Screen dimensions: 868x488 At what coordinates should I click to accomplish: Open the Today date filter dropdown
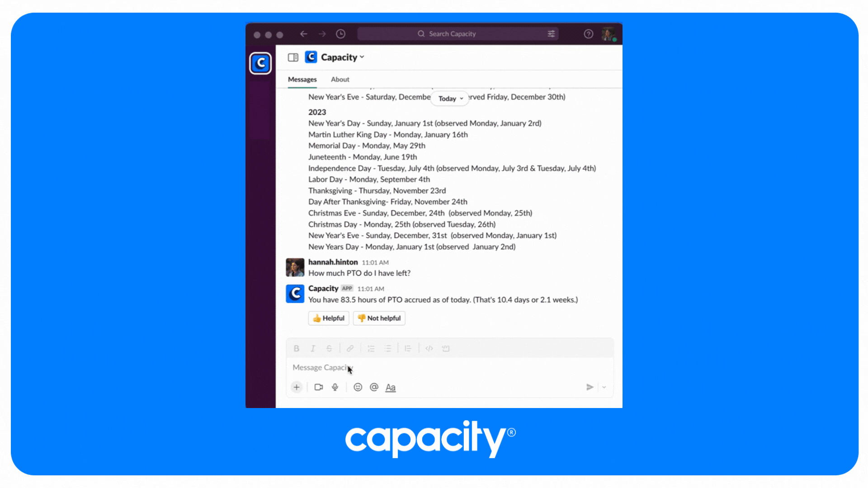450,99
